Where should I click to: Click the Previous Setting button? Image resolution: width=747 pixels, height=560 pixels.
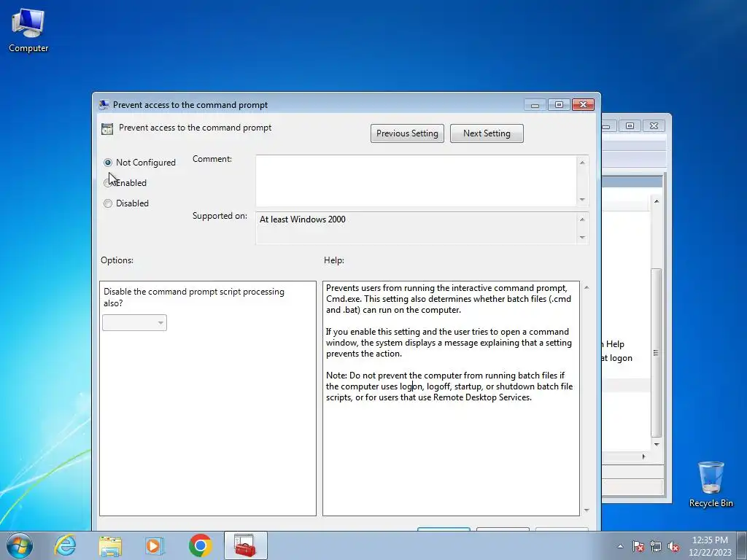tap(407, 133)
